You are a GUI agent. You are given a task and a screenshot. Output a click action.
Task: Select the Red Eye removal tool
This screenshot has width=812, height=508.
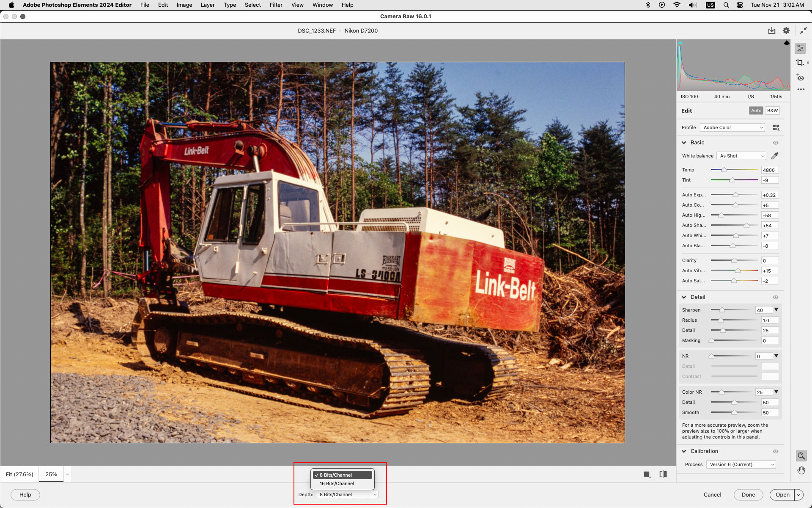click(x=800, y=78)
